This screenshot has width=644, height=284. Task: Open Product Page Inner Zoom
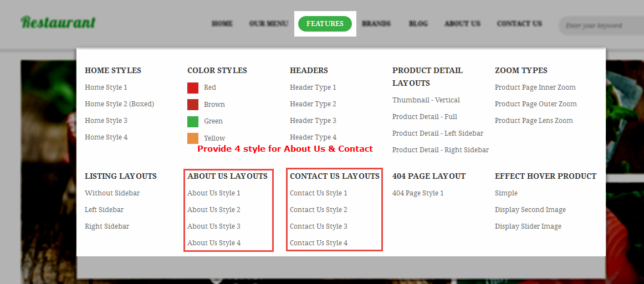535,87
